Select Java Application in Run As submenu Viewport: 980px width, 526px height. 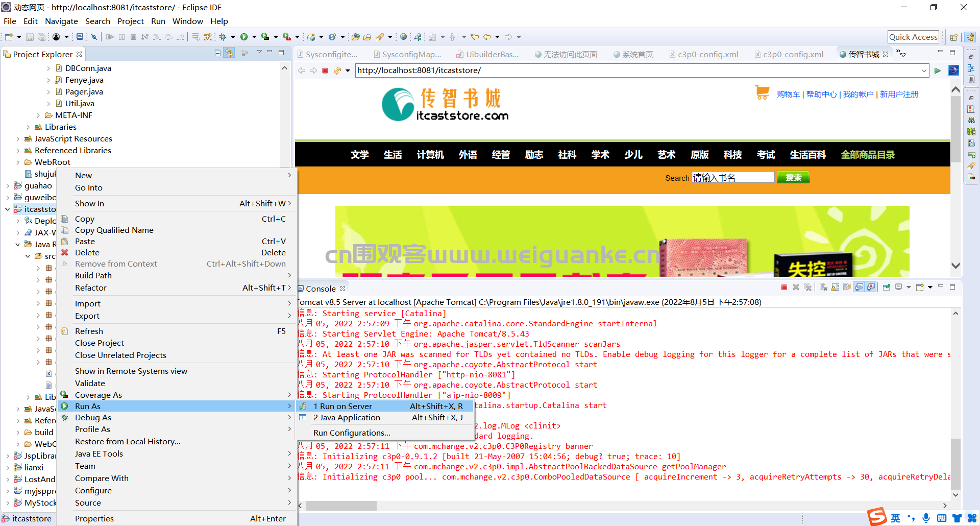click(385, 418)
